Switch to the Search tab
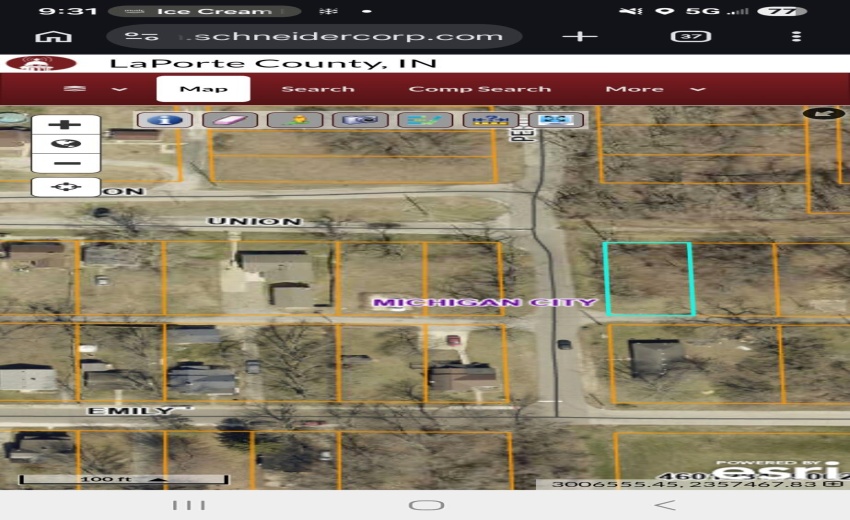The height and width of the screenshot is (520, 850). coord(318,89)
